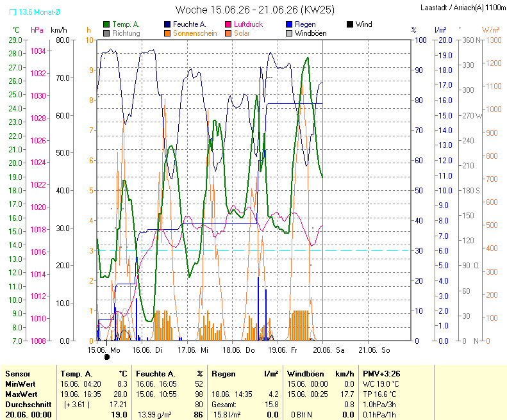Click the light gray Windböen legend swatch
Image resolution: width=507 pixels, height=420 pixels.
pos(289,33)
